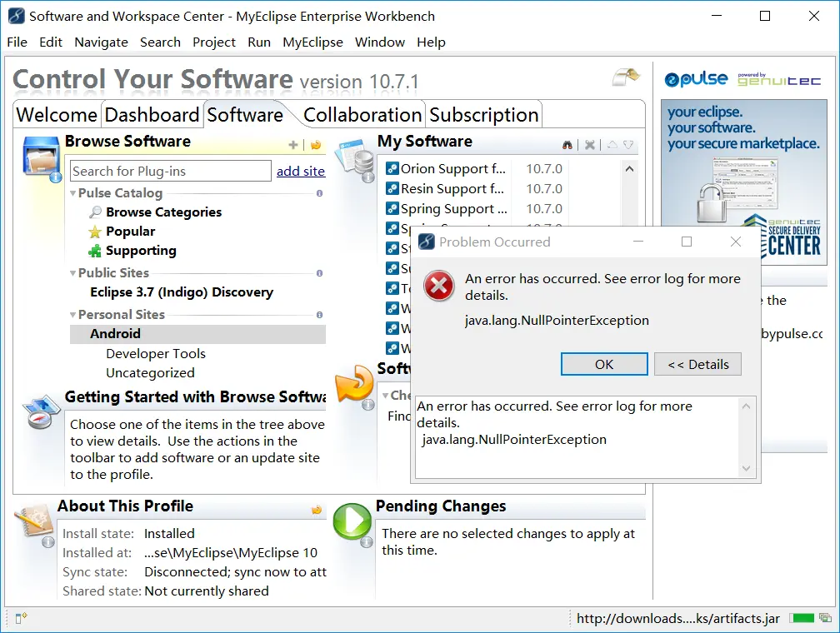Click the refresh icon in Browse Software header
The width and height of the screenshot is (840, 633).
pyautogui.click(x=316, y=145)
